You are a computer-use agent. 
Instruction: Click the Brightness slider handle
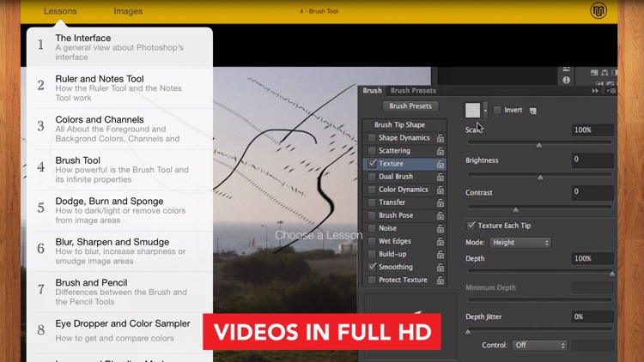click(x=540, y=178)
